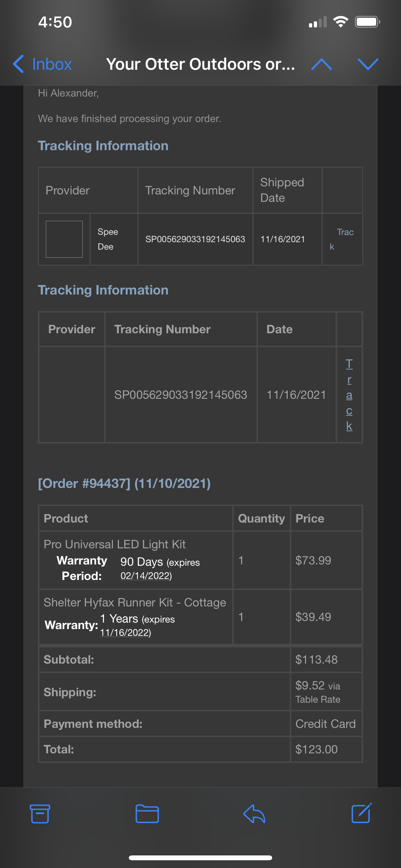The image size is (401, 868).
Task: Go back to the Inbox
Action: click(43, 64)
